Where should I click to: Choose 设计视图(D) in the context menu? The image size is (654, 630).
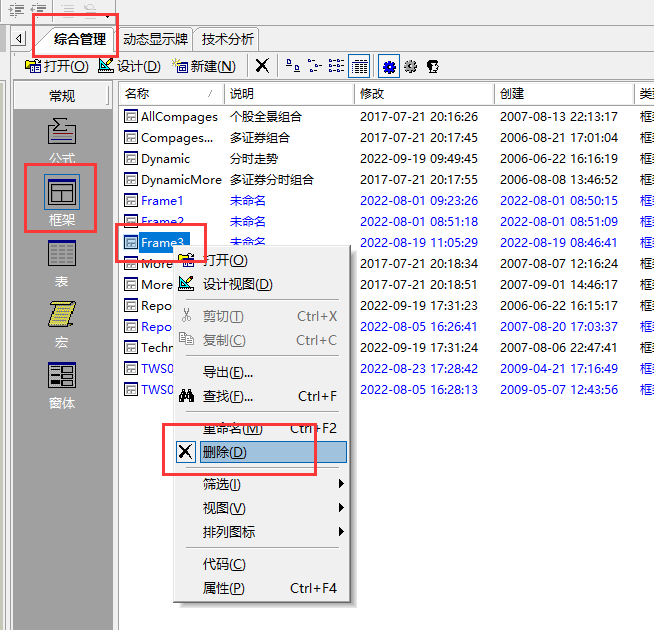tap(262, 285)
